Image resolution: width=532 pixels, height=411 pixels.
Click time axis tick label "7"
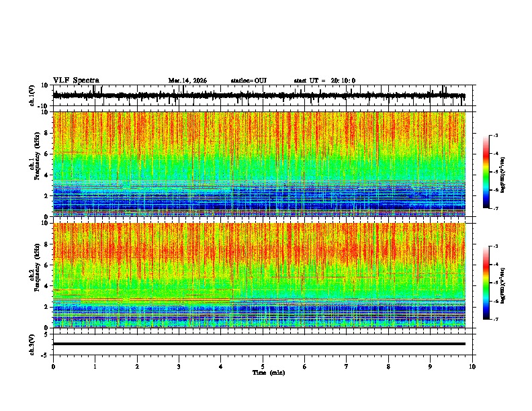347,367
